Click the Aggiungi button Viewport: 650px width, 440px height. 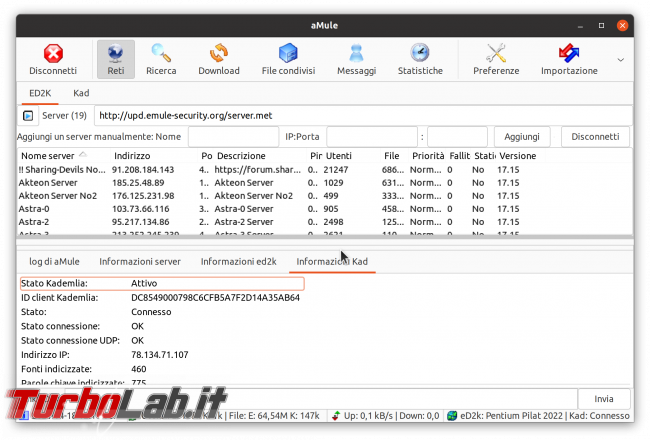[x=522, y=137]
